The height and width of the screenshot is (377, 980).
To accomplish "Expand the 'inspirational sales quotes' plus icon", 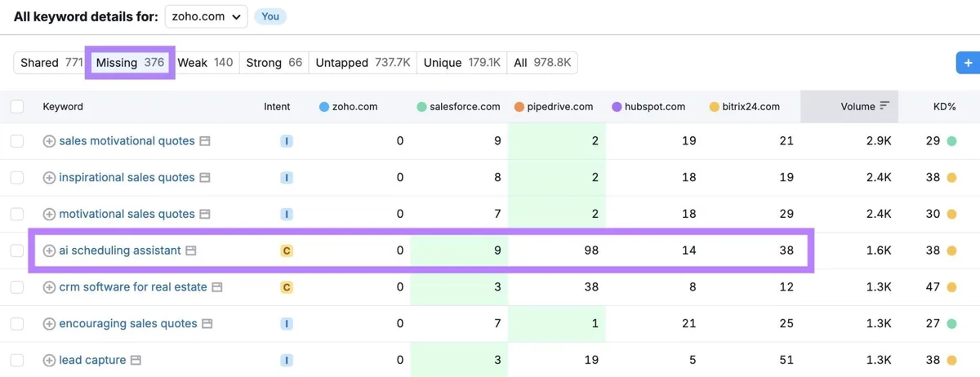I will pyautogui.click(x=49, y=178).
